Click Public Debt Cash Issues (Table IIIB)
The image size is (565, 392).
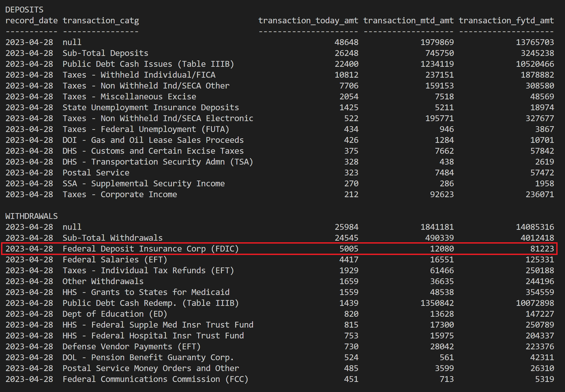point(148,64)
